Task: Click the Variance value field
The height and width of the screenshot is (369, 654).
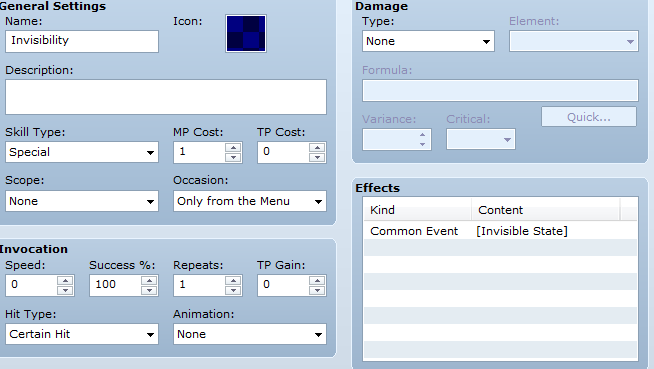Action: (x=389, y=139)
